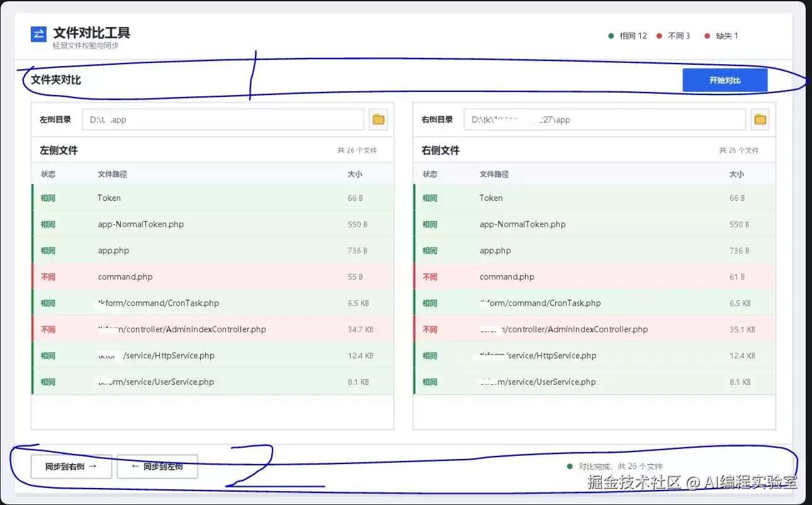Click 大小 column header in 右侧文件 table
The image size is (812, 505).
737,174
